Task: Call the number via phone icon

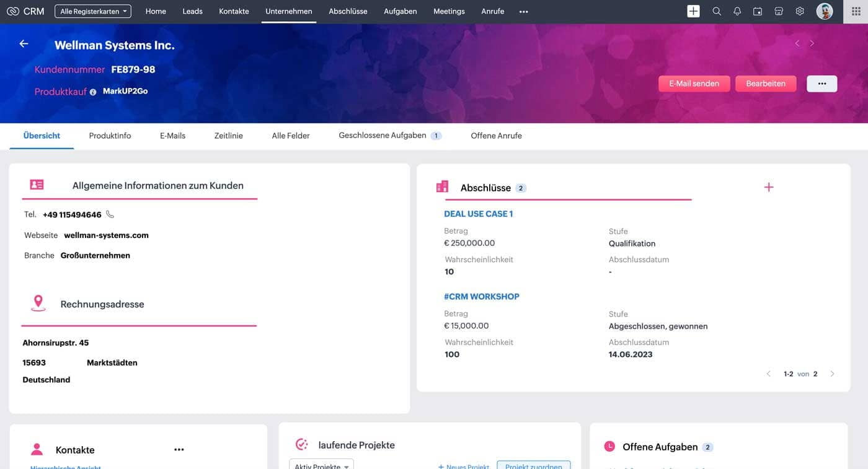Action: (x=110, y=214)
